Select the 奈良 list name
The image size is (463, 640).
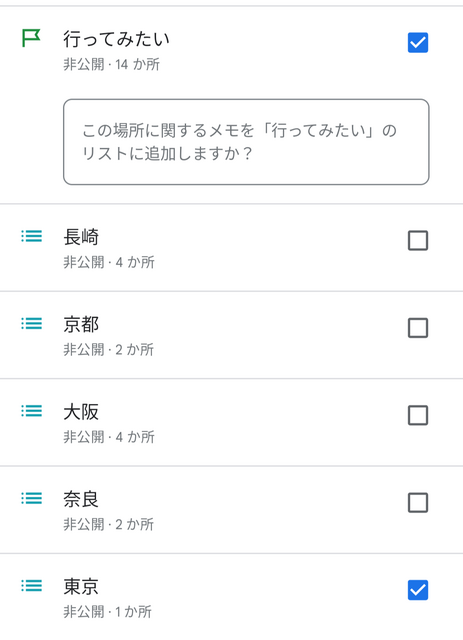pos(81,499)
